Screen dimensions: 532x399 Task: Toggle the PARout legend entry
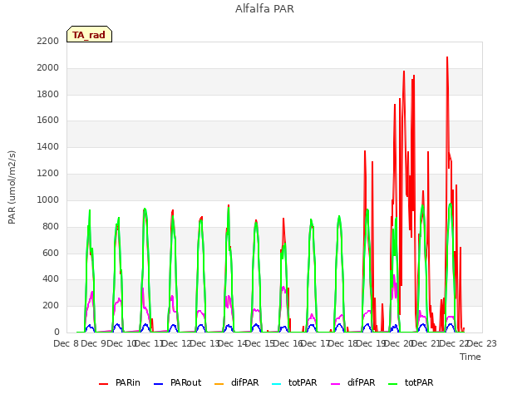[177, 382]
